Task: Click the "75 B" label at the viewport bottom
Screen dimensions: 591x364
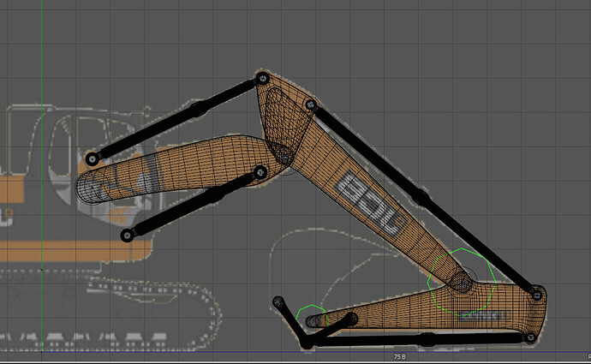Action: click(x=399, y=356)
